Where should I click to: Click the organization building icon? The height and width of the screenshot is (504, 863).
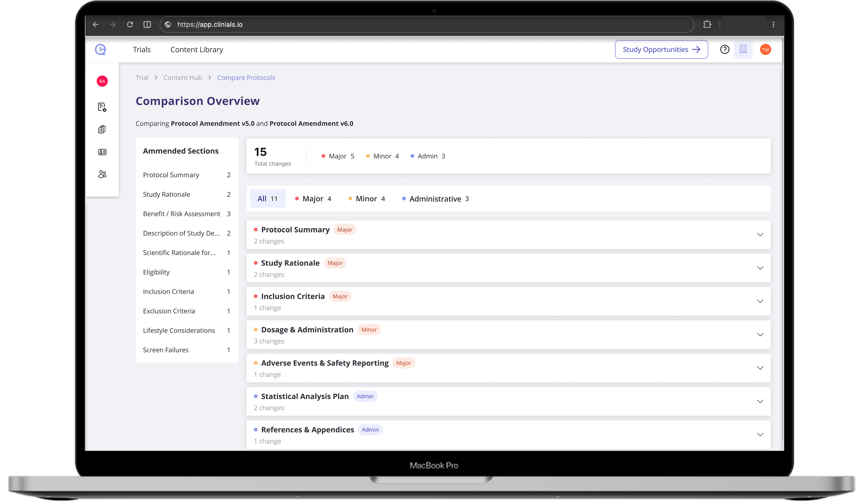[x=743, y=50]
